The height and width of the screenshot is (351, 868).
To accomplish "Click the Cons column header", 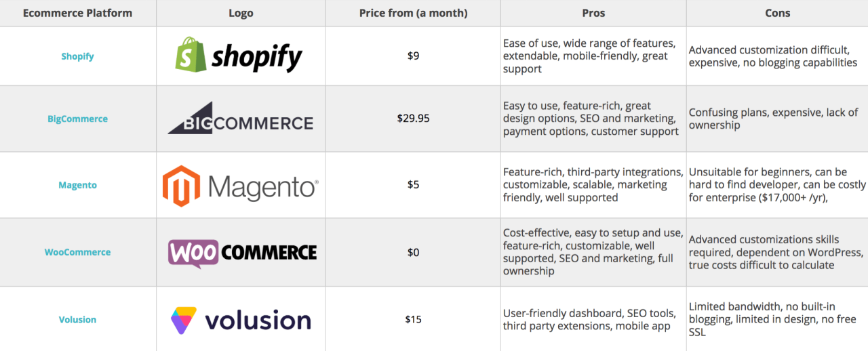I will (777, 13).
